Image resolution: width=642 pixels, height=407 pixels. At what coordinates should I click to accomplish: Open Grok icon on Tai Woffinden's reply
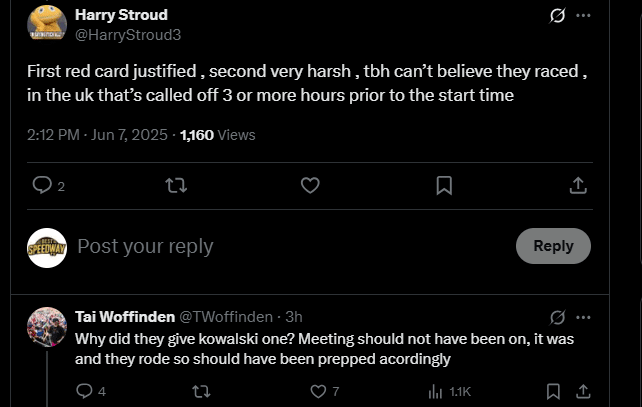pyautogui.click(x=558, y=317)
